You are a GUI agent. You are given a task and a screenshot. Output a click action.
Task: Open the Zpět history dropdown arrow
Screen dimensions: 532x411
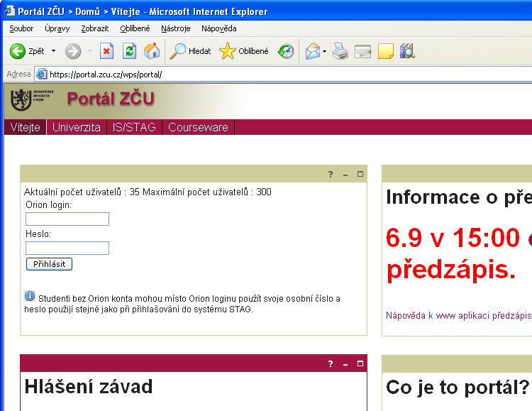pyautogui.click(x=53, y=51)
